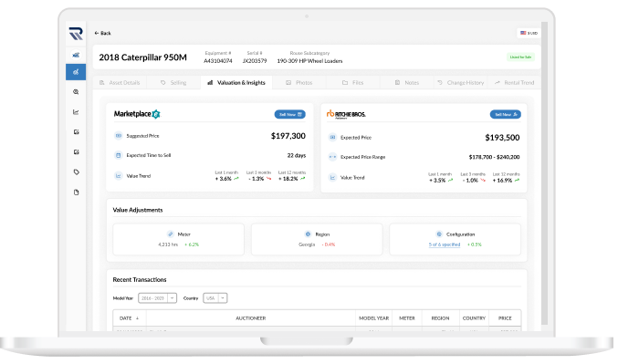Click the serial number JX203579
This screenshot has width=618, height=364.
click(255, 61)
